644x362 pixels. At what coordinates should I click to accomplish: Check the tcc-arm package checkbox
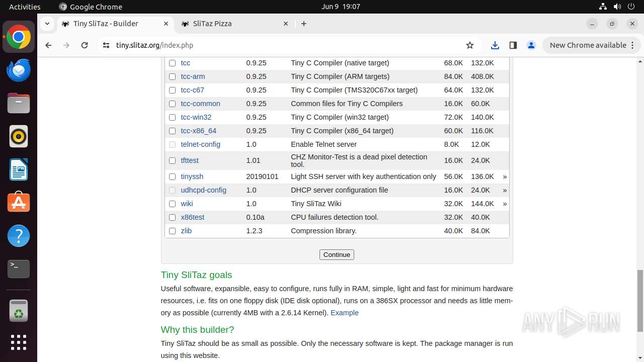[172, 76]
